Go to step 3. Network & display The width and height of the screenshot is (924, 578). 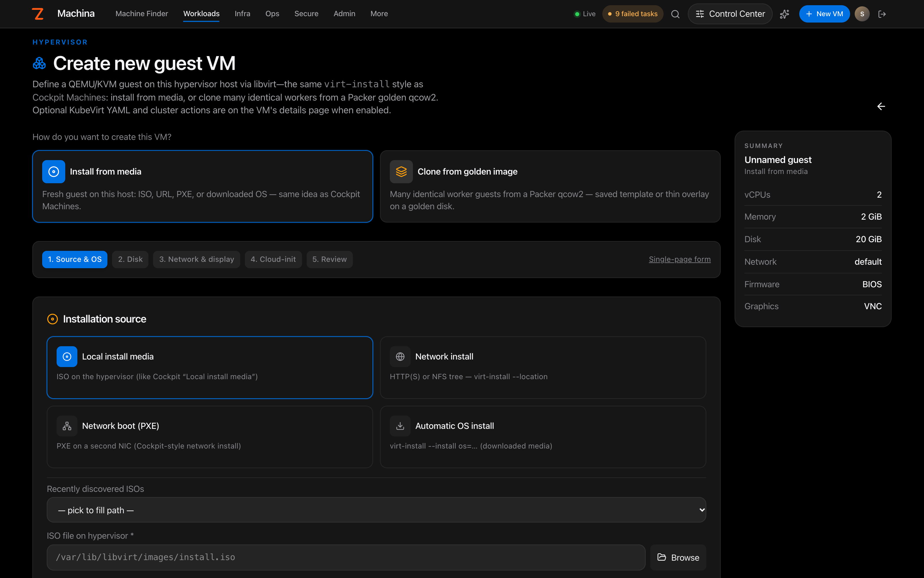point(197,260)
